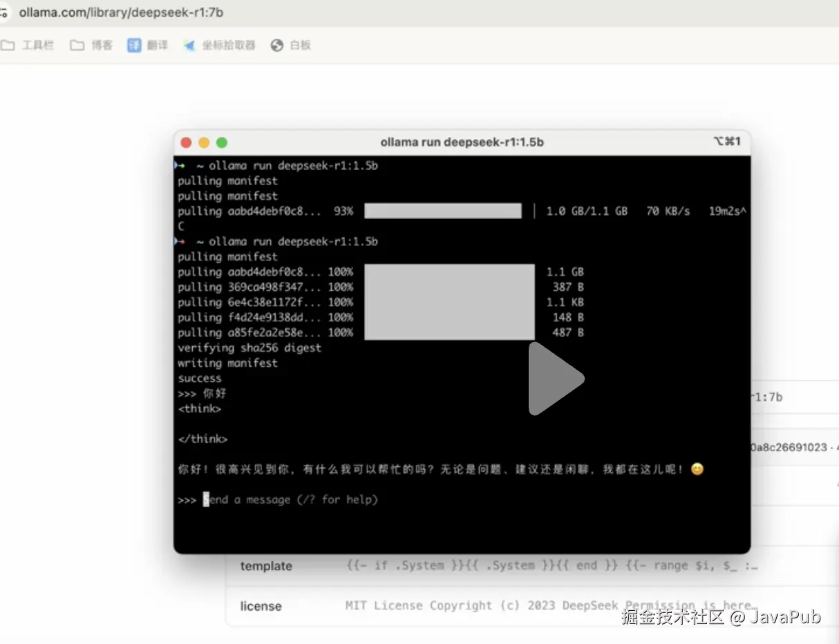Close the terminal window with the red button

pyautogui.click(x=186, y=142)
